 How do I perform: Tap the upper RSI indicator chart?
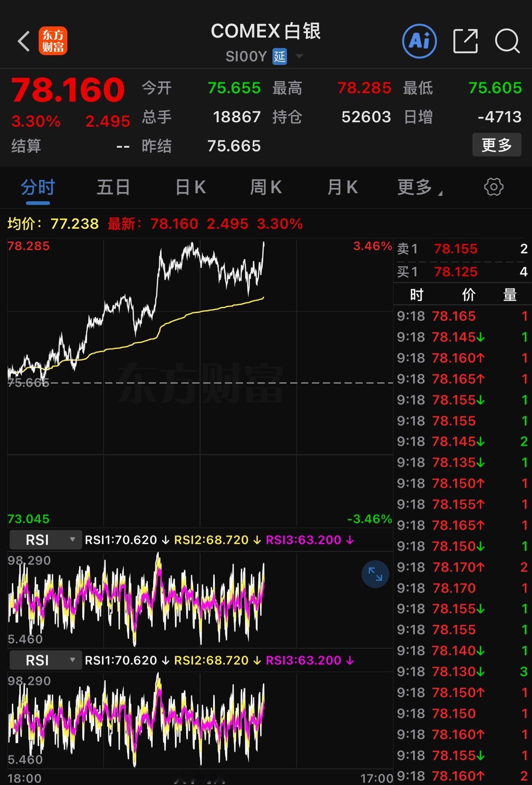pyautogui.click(x=200, y=599)
